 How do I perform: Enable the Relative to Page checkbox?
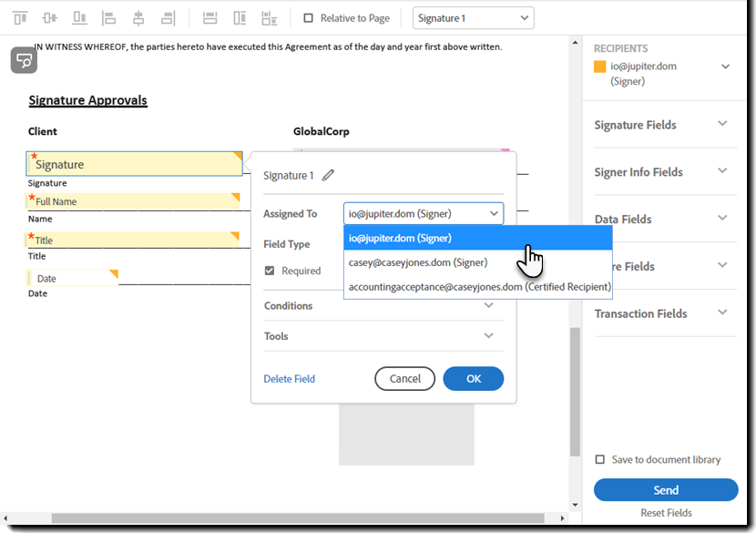308,18
